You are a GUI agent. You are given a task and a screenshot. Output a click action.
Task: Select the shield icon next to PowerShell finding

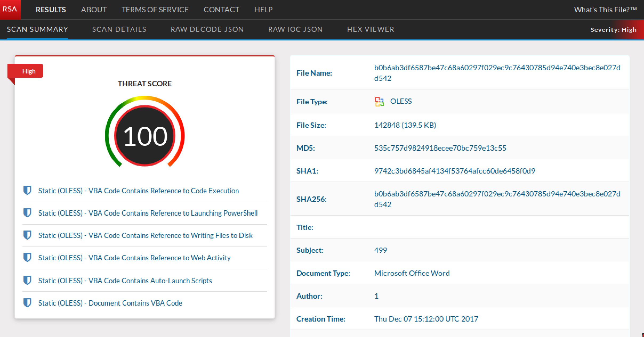click(x=27, y=213)
